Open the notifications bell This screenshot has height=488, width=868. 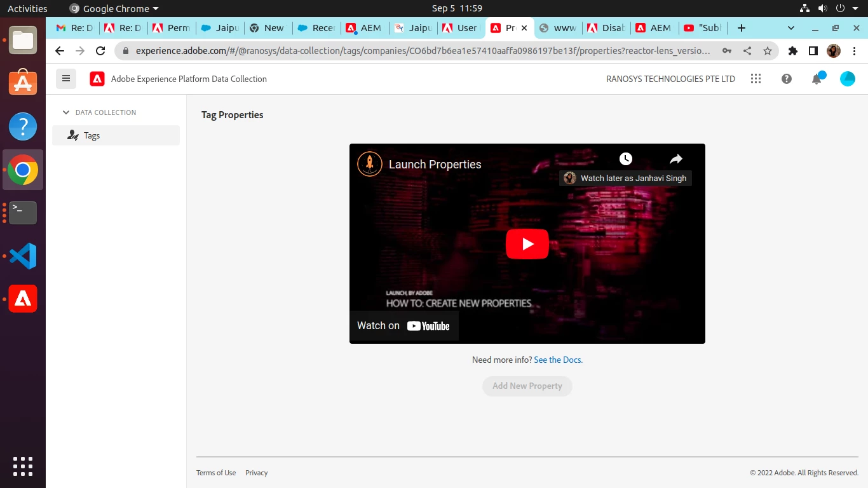point(817,78)
